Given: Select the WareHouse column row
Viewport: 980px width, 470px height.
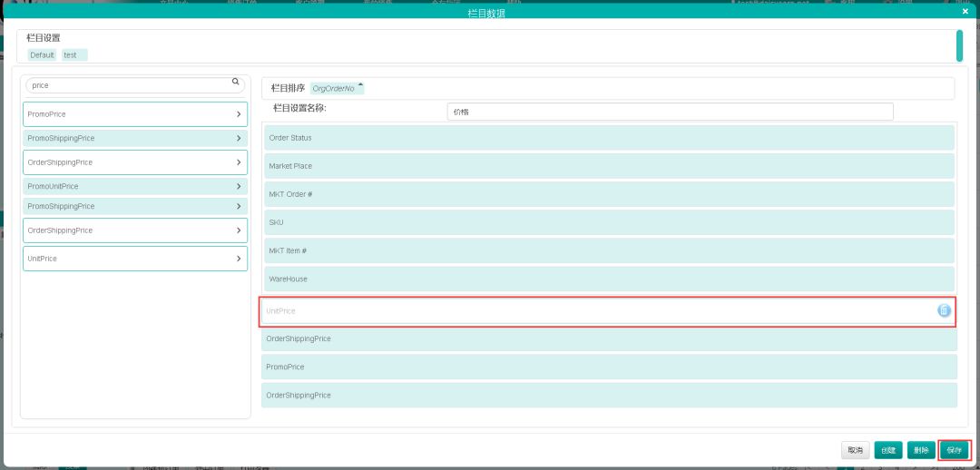Looking at the screenshot, I should (x=609, y=279).
